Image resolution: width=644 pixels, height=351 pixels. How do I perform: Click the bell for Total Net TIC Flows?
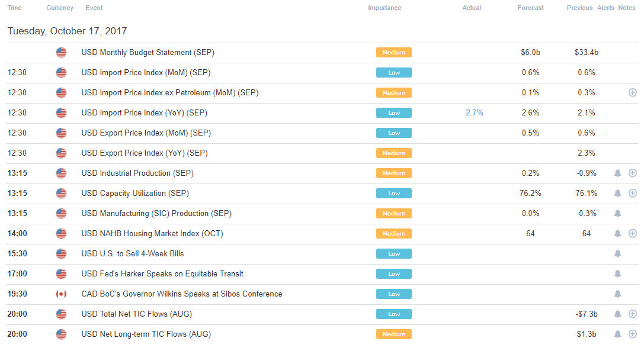[x=617, y=314]
